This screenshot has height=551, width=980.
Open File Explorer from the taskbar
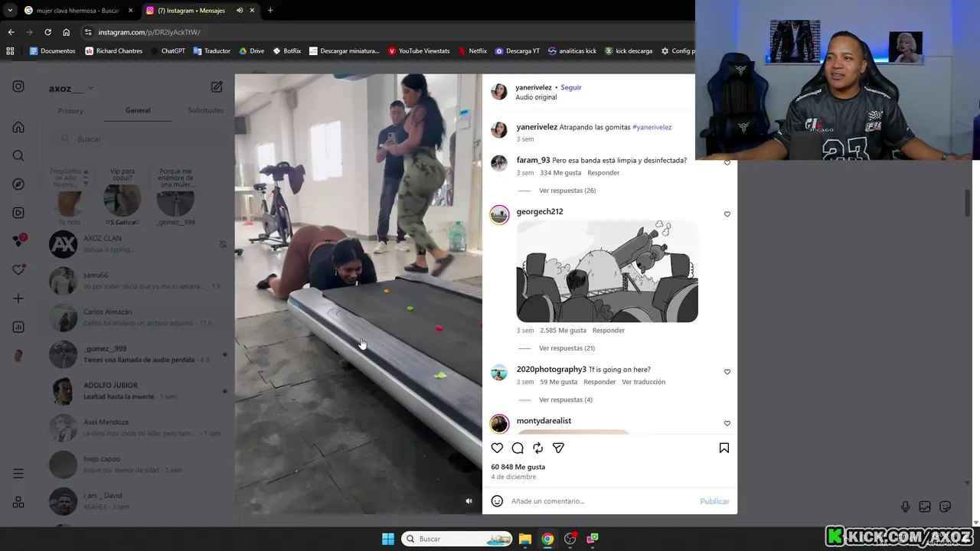[525, 539]
